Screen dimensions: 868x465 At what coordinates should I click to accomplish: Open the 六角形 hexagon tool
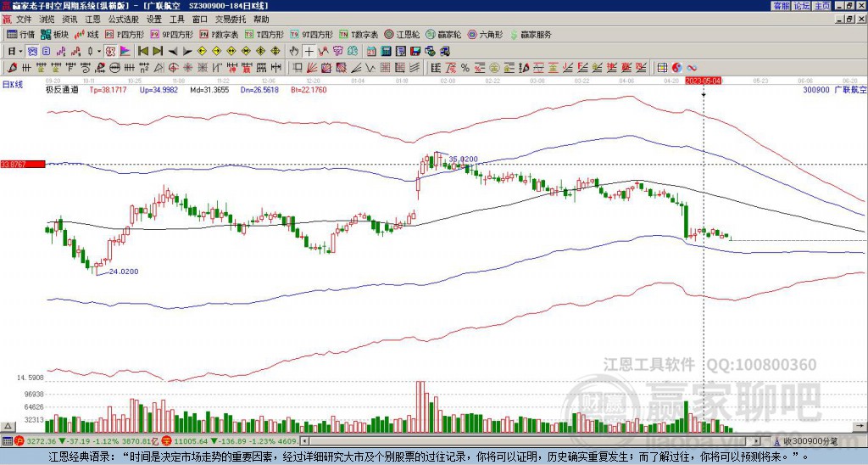pyautogui.click(x=486, y=34)
